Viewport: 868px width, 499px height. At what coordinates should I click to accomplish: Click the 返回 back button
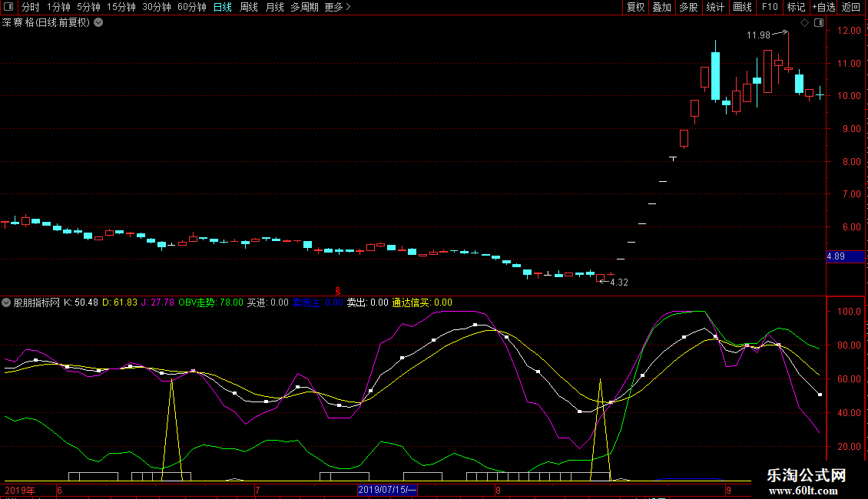pyautogui.click(x=851, y=7)
